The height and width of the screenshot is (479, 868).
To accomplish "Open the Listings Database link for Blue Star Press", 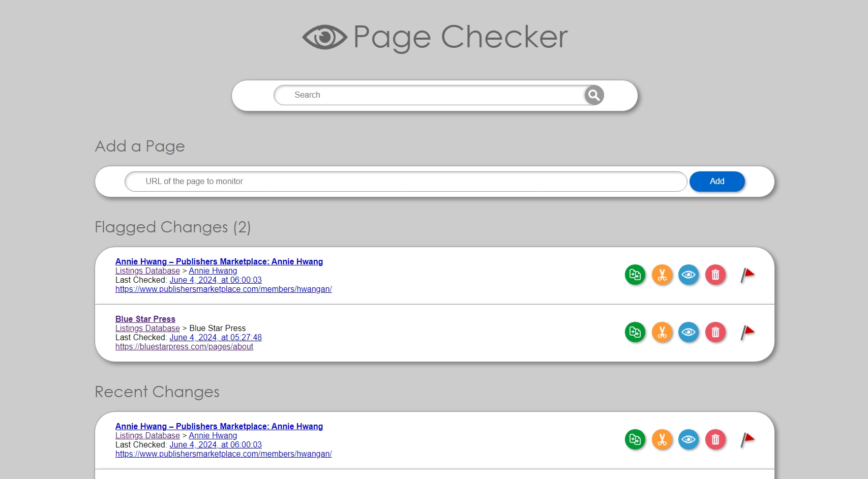I will tap(147, 328).
